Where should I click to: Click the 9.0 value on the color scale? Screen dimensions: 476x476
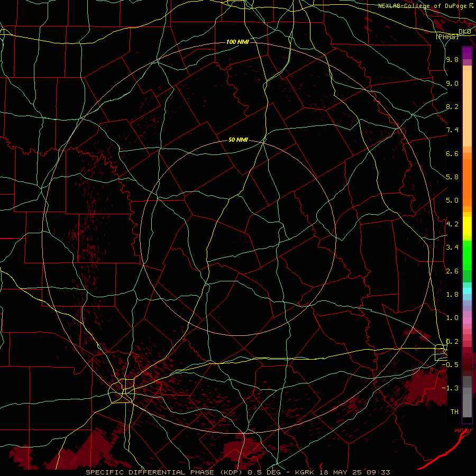(x=452, y=83)
